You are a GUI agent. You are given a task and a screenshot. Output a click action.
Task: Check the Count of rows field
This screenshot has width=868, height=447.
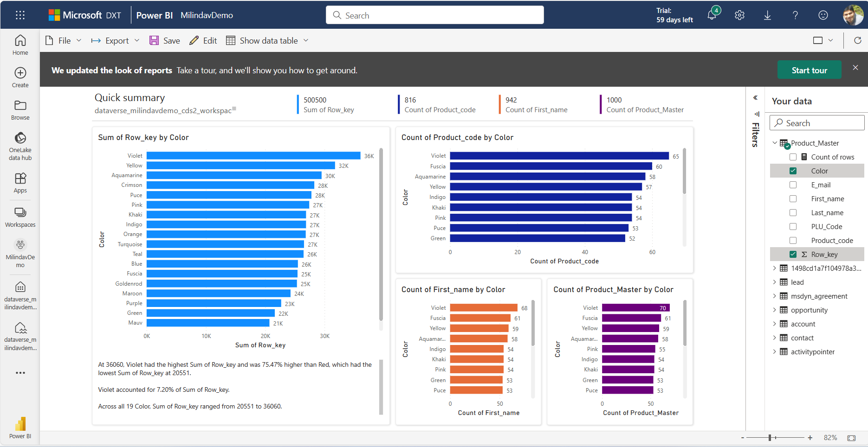pyautogui.click(x=793, y=157)
